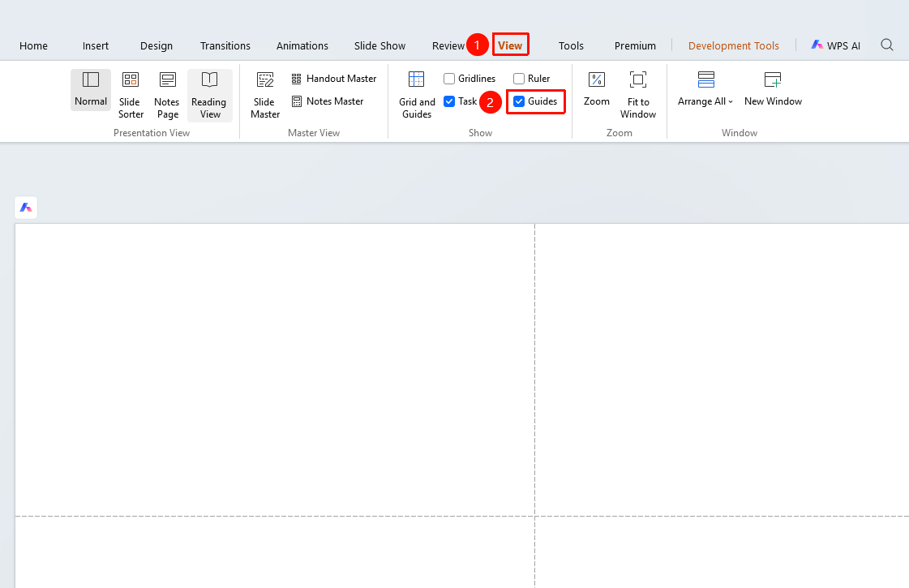
Task: Enable the Ruler checkbox
Action: click(x=519, y=79)
